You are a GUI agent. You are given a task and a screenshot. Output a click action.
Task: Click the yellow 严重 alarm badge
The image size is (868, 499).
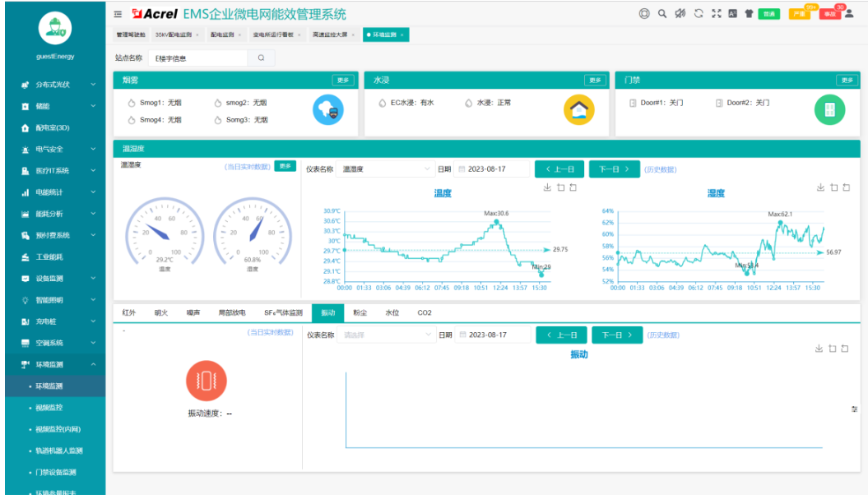click(x=800, y=14)
